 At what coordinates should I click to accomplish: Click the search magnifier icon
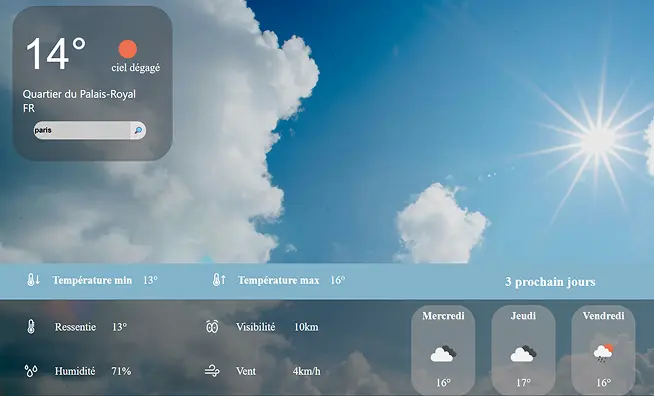(x=138, y=131)
